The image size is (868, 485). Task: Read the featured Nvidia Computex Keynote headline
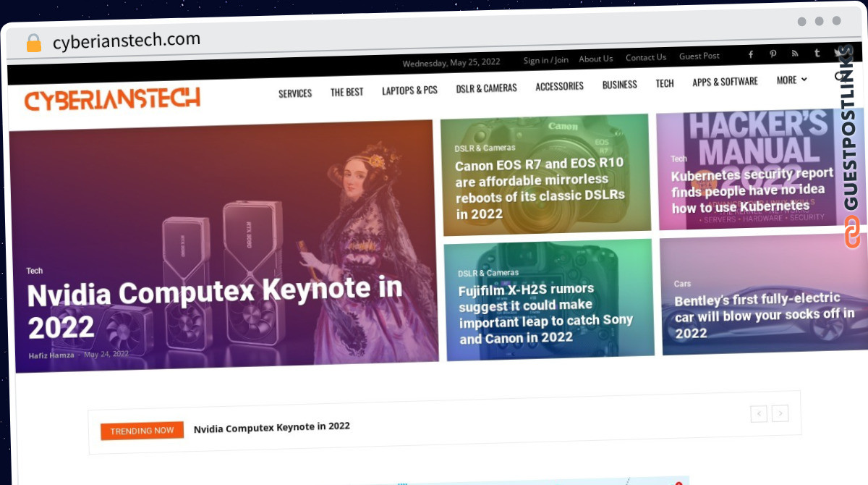tap(215, 308)
